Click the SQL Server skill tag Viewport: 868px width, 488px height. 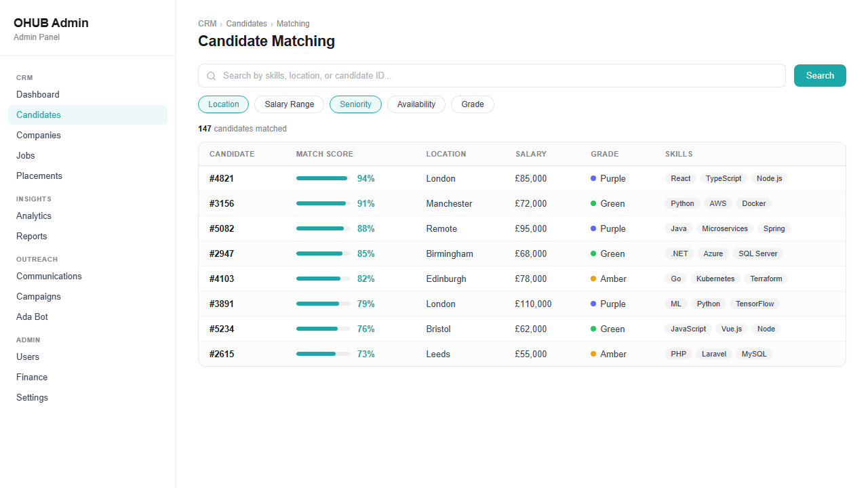(x=758, y=254)
